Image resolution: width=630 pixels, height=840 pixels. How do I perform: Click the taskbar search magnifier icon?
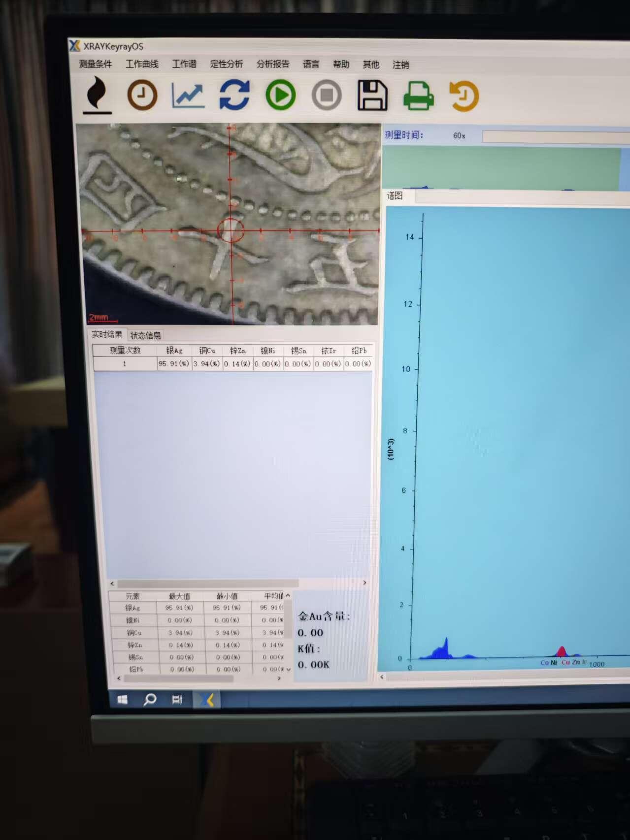pyautogui.click(x=150, y=699)
